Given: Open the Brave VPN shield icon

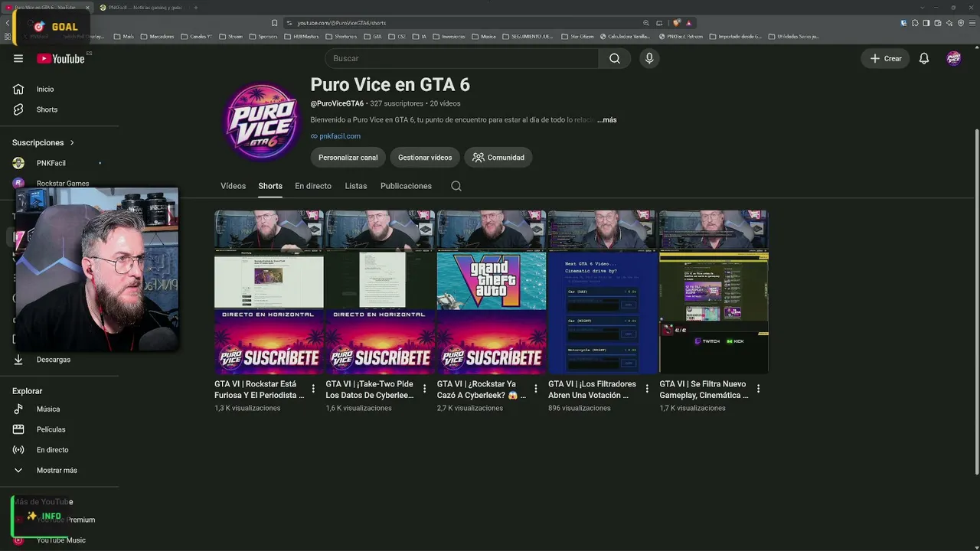Looking at the screenshot, I should [x=961, y=23].
